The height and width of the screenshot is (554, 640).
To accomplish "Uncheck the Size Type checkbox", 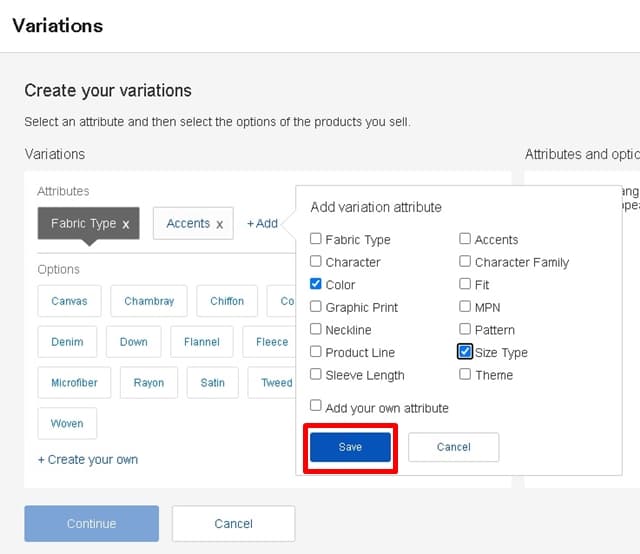I will pyautogui.click(x=465, y=352).
